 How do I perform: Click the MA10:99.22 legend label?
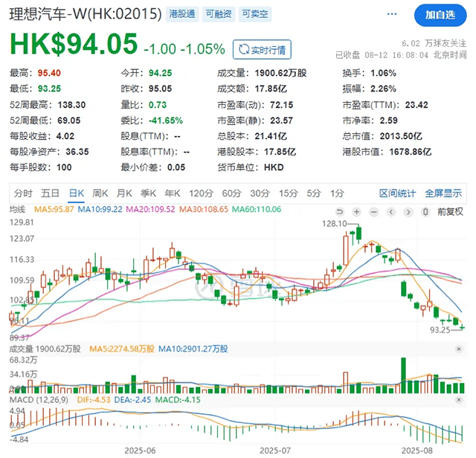100,210
